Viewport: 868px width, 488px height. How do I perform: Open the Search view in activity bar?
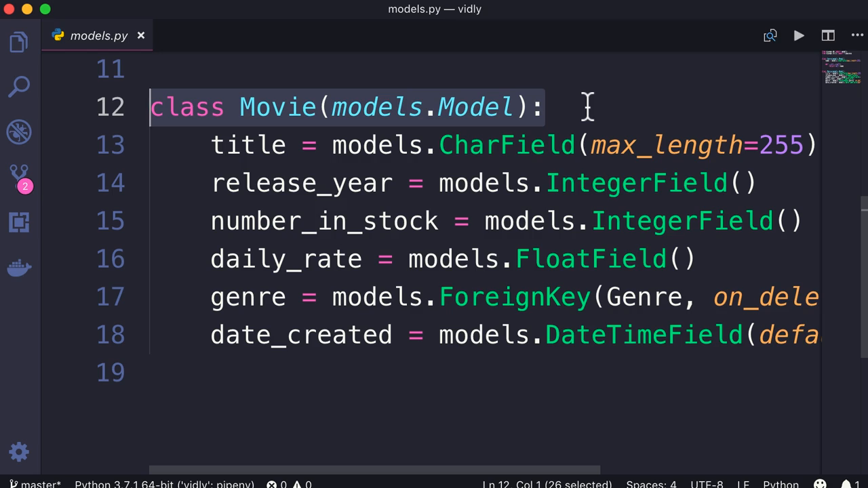(x=19, y=86)
